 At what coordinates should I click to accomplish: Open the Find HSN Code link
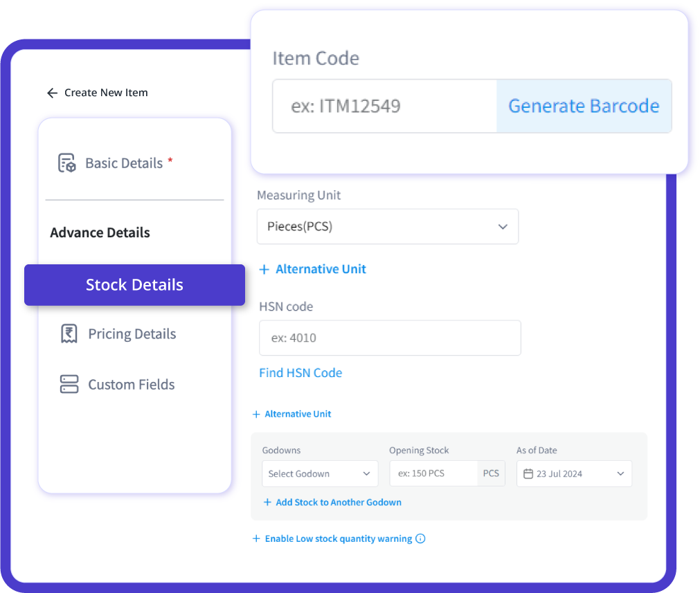(300, 372)
